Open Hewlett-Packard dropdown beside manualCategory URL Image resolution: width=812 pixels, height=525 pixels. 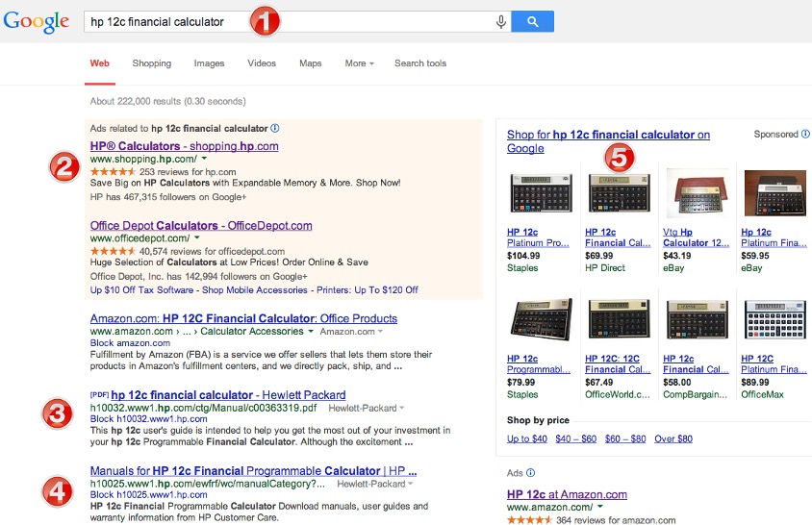375,484
